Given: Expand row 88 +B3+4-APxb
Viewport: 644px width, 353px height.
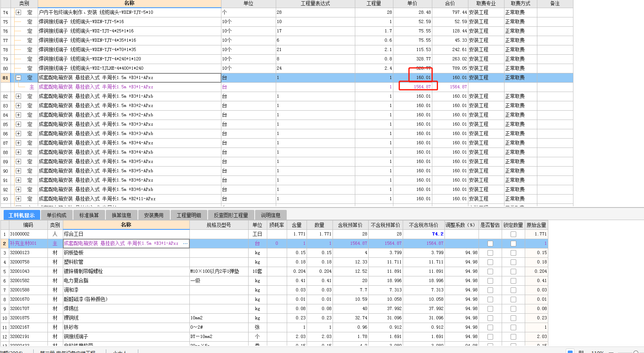Looking at the screenshot, I should (18, 152).
